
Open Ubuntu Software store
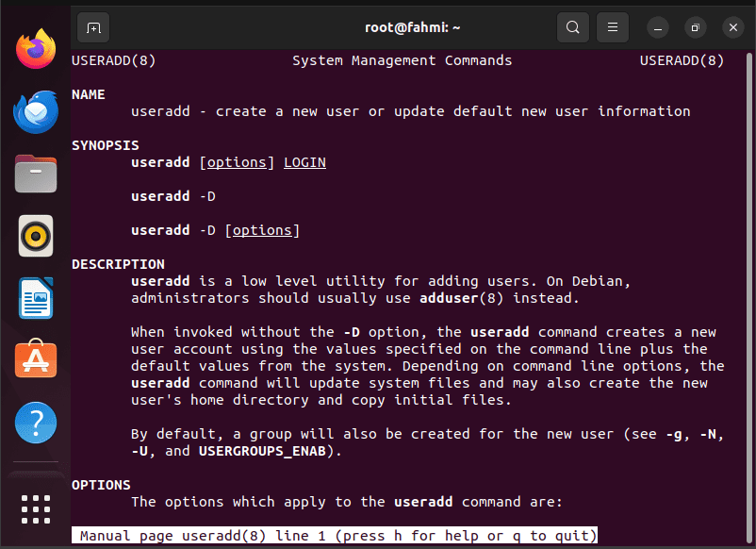coord(36,358)
